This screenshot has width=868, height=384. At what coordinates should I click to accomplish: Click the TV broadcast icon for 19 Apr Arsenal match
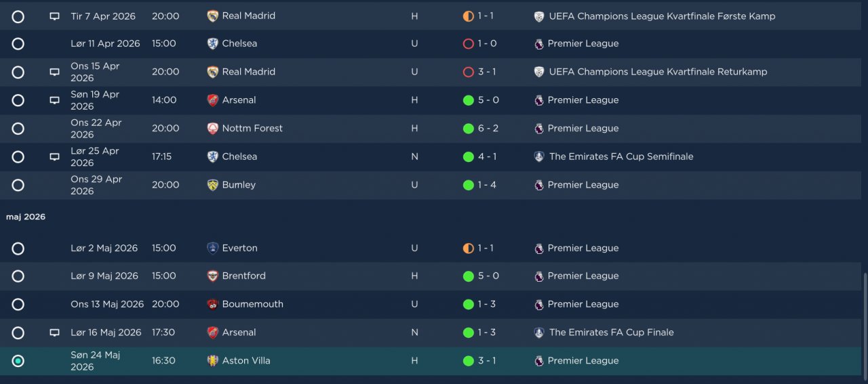pyautogui.click(x=54, y=100)
